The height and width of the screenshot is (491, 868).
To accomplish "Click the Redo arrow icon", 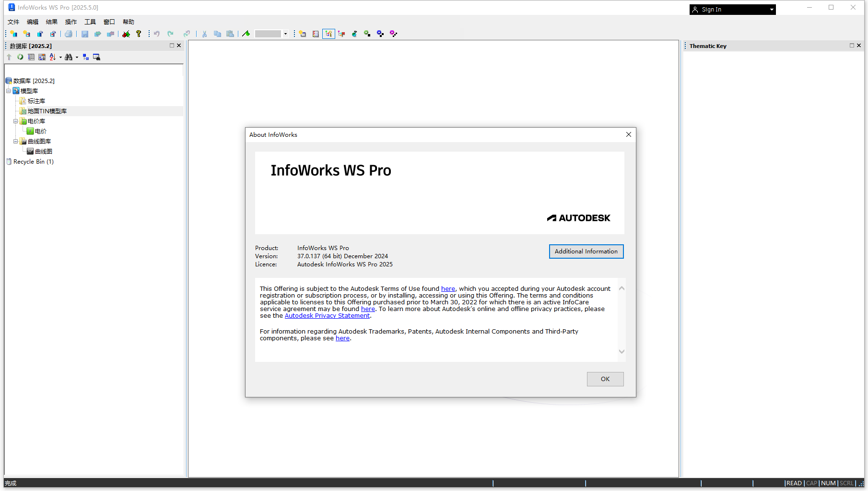I will click(170, 34).
